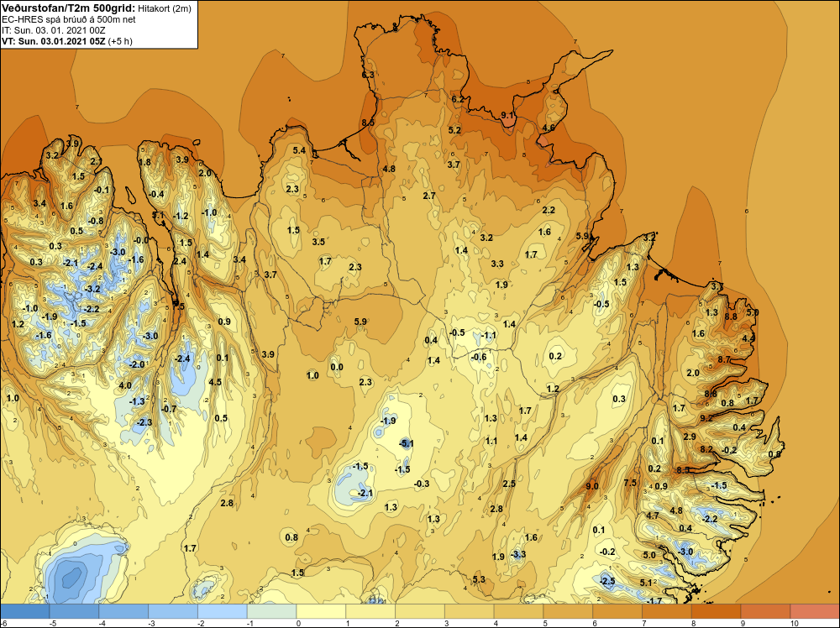This screenshot has height=628, width=840.
Task: Click the 'IT: Sun. 03. 01. 2021 00Z' line
Action: tap(54, 30)
